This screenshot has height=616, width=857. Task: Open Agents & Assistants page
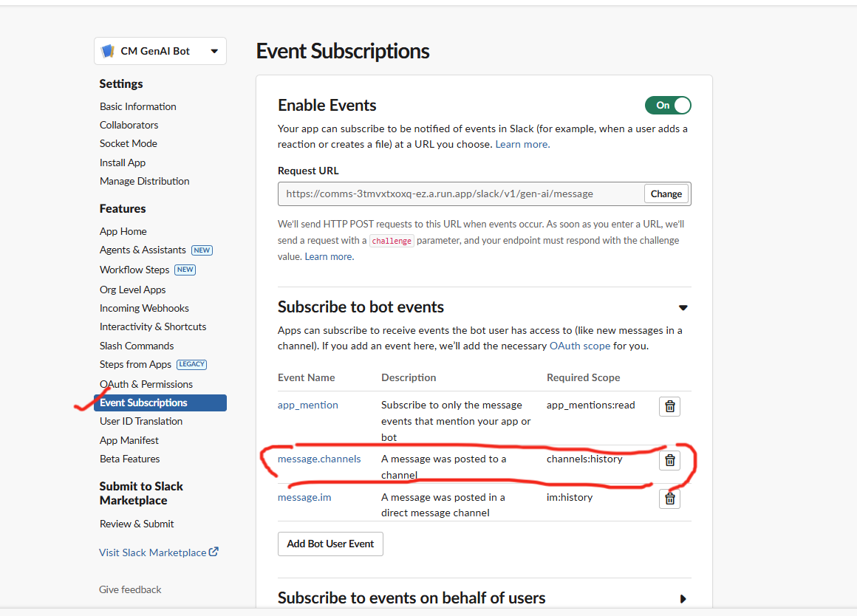(x=143, y=250)
